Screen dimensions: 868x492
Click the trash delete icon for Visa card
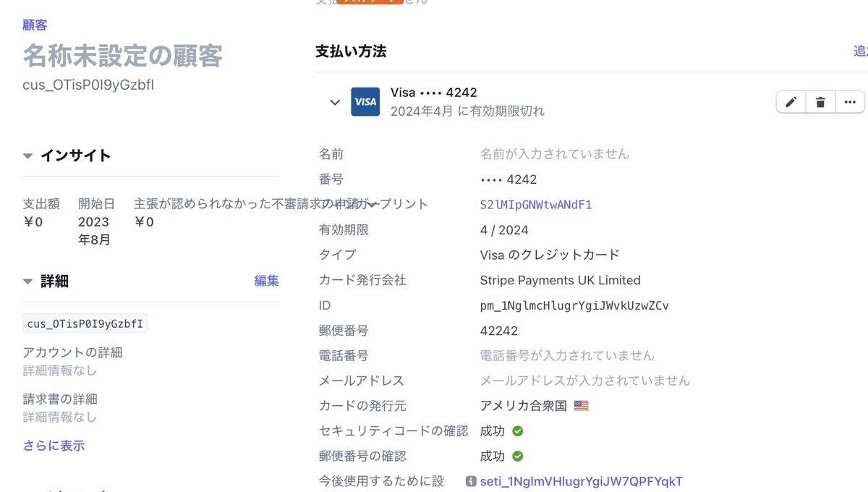(x=820, y=102)
